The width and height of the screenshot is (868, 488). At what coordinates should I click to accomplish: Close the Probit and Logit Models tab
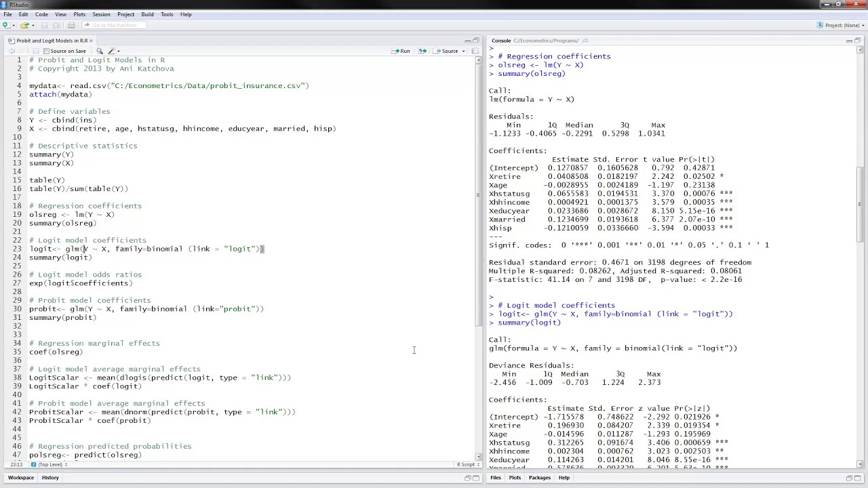pyautogui.click(x=91, y=41)
